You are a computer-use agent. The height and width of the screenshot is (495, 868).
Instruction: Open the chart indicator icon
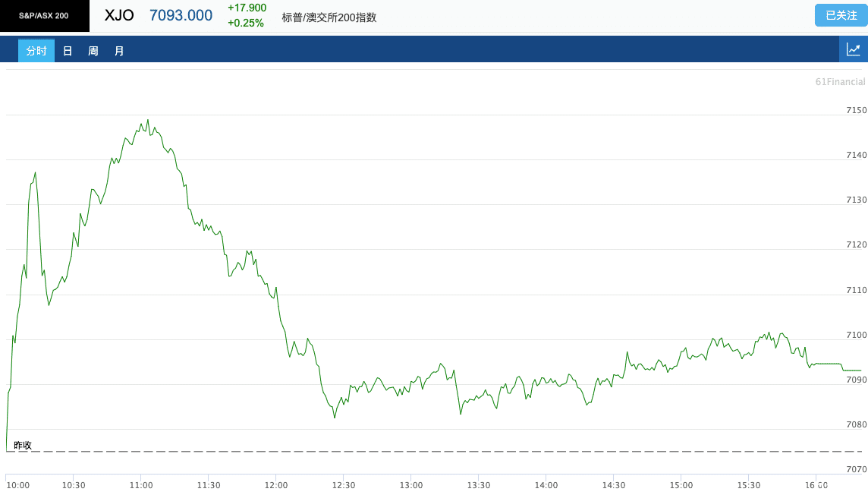pyautogui.click(x=853, y=50)
